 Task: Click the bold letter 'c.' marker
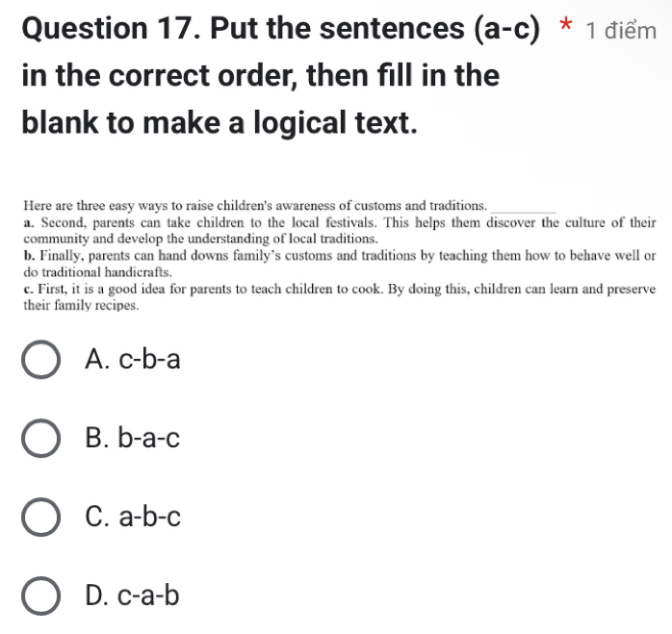[x=29, y=290]
